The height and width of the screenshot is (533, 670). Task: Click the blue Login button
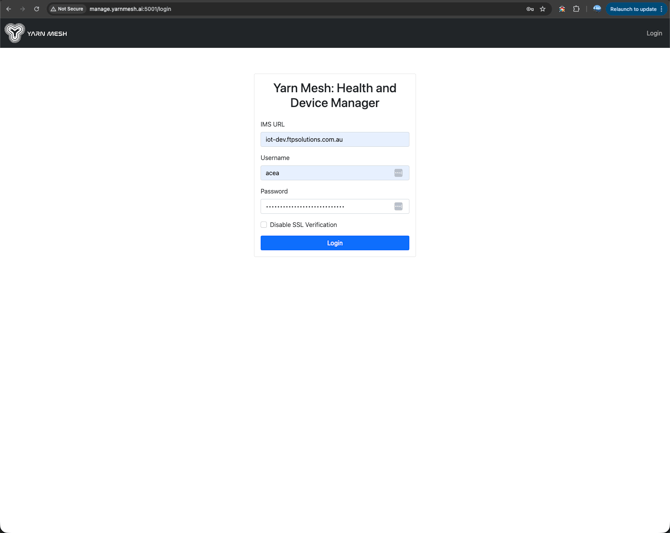pos(335,243)
